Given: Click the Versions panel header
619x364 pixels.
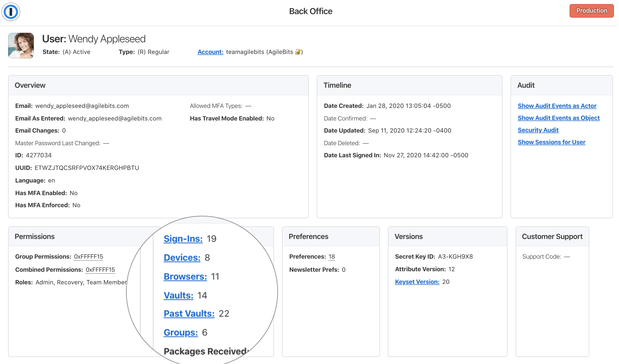Looking at the screenshot, I should (447, 236).
